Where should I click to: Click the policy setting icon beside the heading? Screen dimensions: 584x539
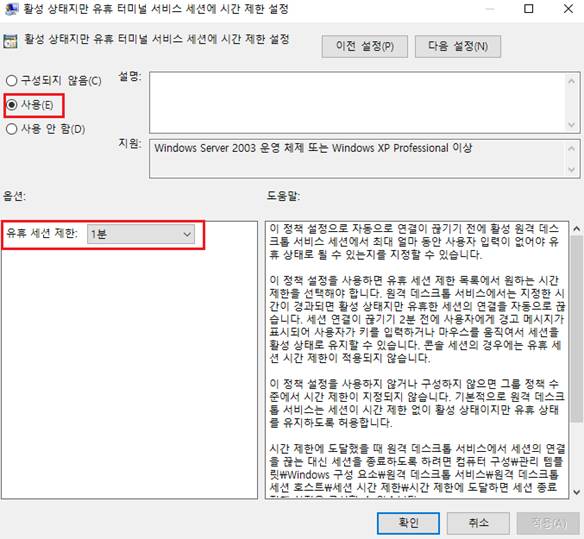[x=10, y=41]
